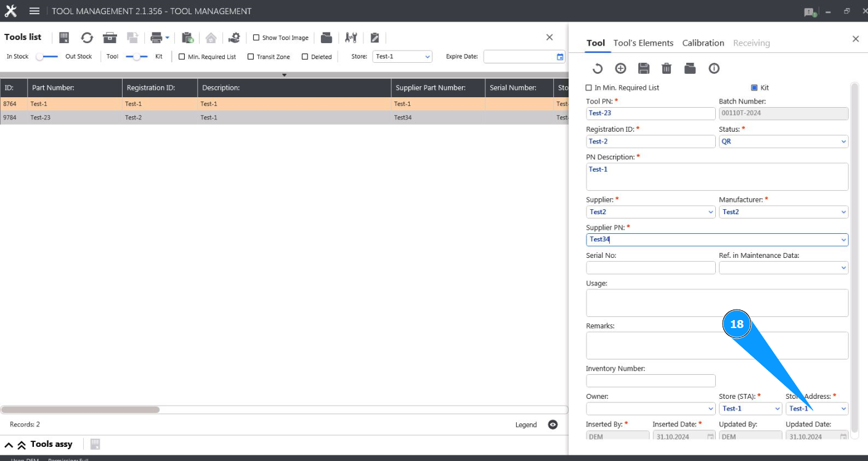868x461 pixels.
Task: Click the crossed wrenches tools icon
Action: 351,38
